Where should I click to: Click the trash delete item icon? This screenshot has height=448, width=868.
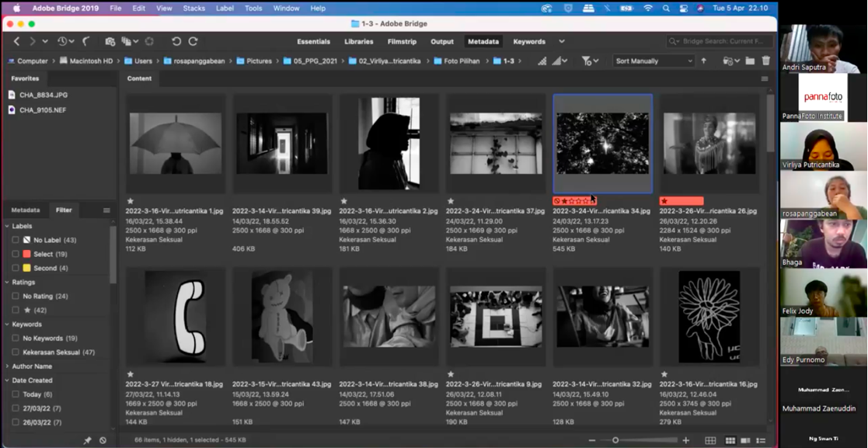pyautogui.click(x=766, y=61)
